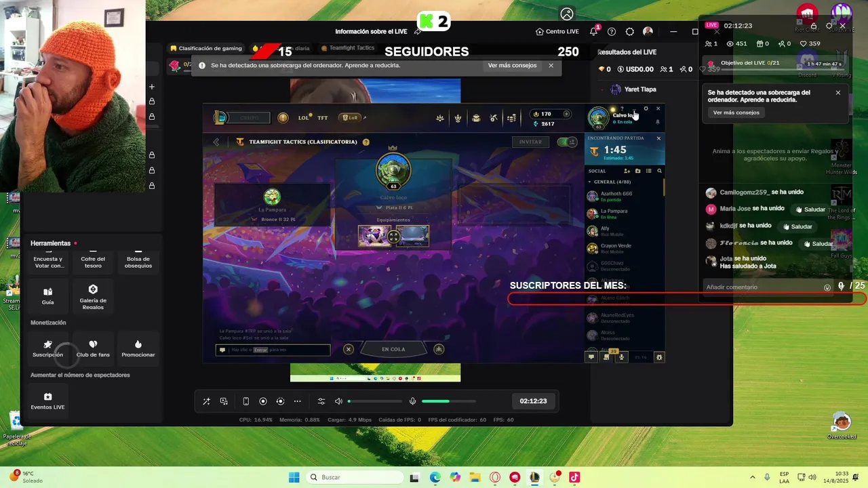Click Saludar next to Maria Jose
This screenshot has height=488, width=868.
(x=810, y=209)
